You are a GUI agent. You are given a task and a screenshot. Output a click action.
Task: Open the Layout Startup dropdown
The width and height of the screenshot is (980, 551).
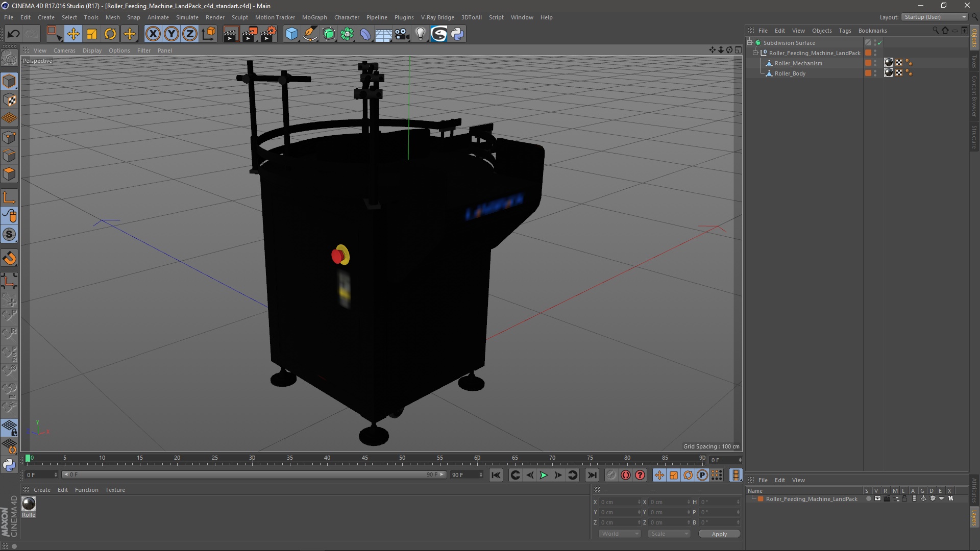click(935, 17)
